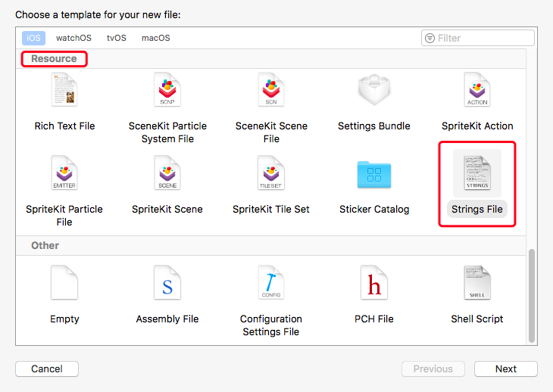Viewport: 553px width, 392px height.
Task: Pick the SpriteKit Scene template
Action: (167, 173)
